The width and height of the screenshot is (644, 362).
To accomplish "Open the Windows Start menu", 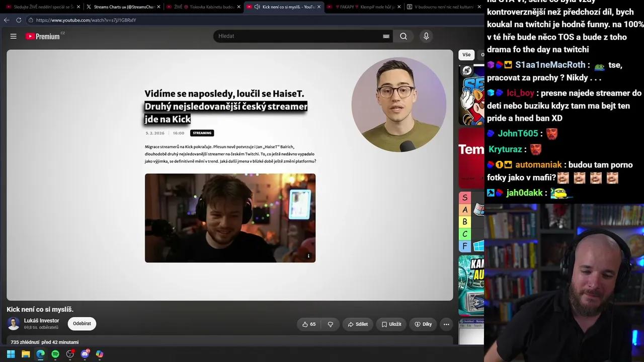I will click(11, 354).
